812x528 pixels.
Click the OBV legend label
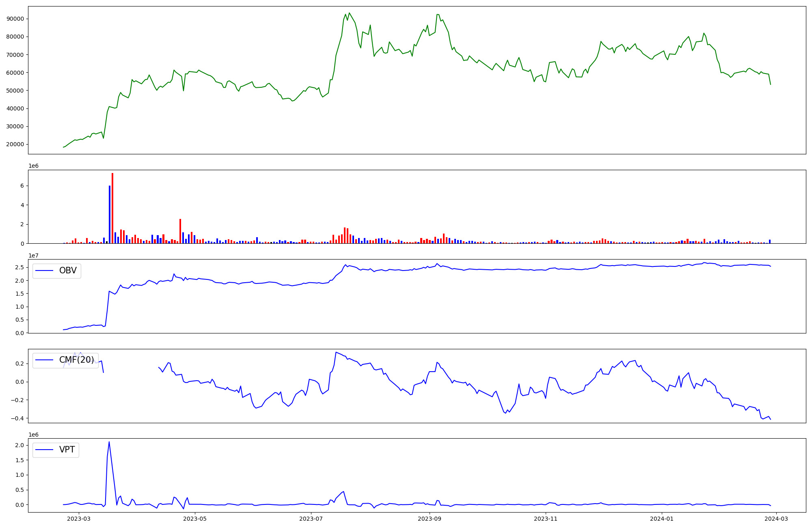pos(68,271)
